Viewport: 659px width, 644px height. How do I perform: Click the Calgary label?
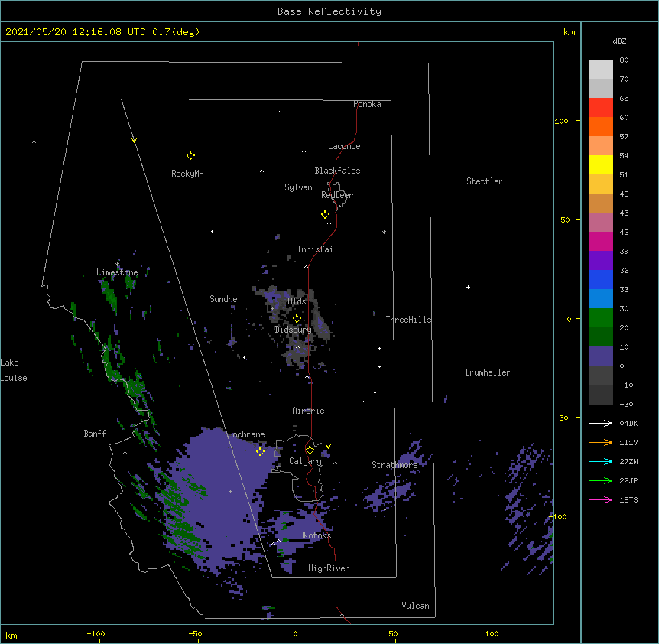pos(305,461)
